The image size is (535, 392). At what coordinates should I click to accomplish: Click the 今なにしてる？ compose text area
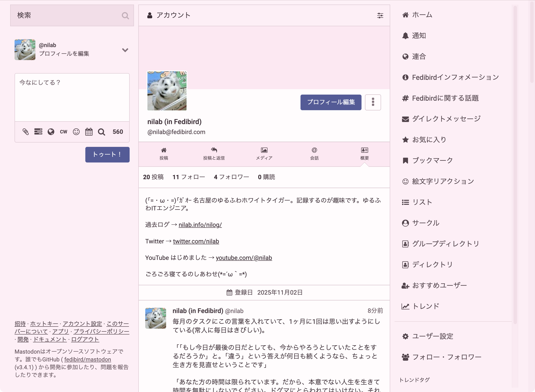tap(72, 97)
